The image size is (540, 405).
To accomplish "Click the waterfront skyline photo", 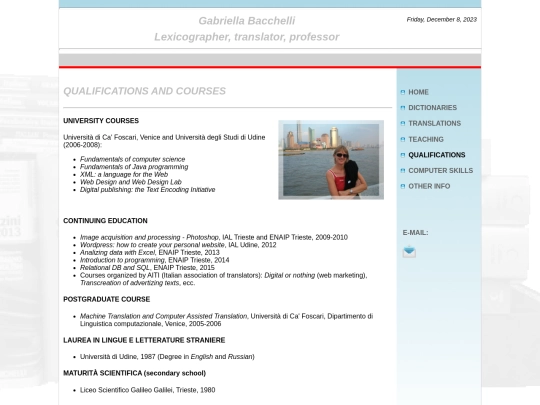I will click(331, 160).
